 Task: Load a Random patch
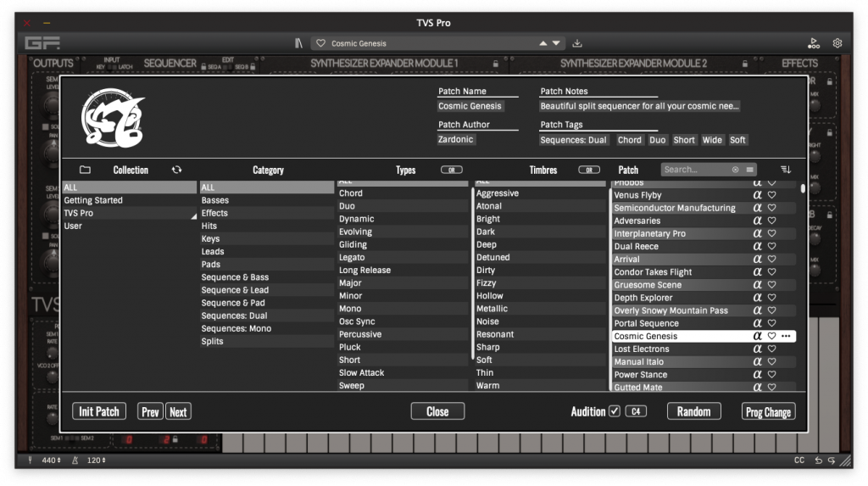pos(693,411)
